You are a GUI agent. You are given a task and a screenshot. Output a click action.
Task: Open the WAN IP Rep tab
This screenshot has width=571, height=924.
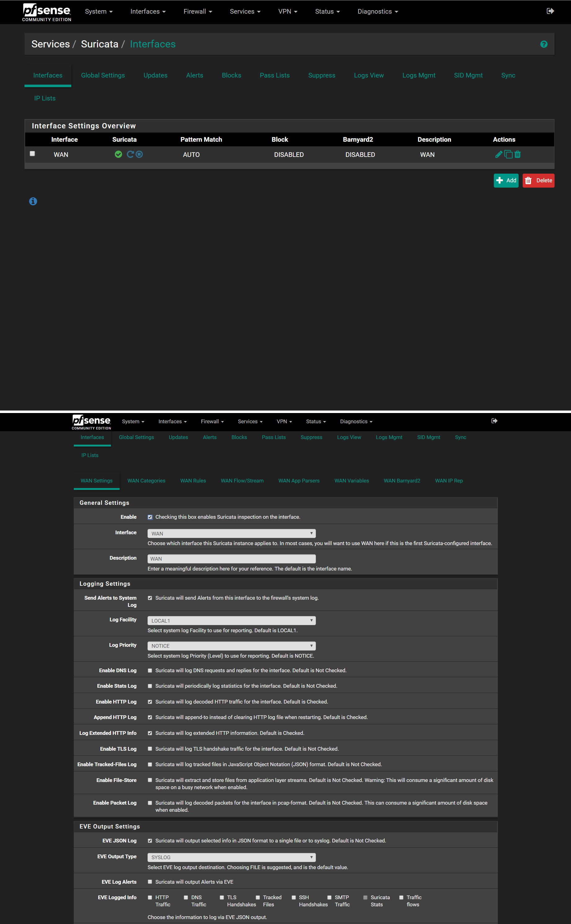pyautogui.click(x=449, y=481)
